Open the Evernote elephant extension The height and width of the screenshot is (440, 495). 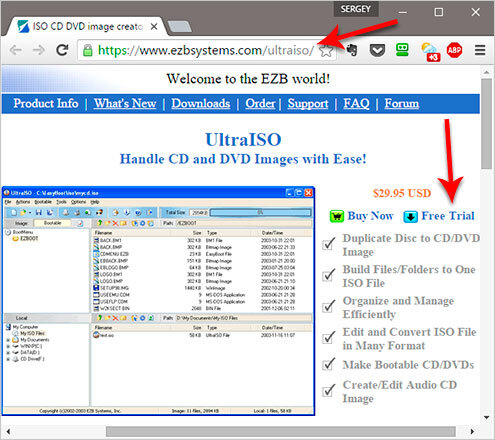click(x=351, y=50)
